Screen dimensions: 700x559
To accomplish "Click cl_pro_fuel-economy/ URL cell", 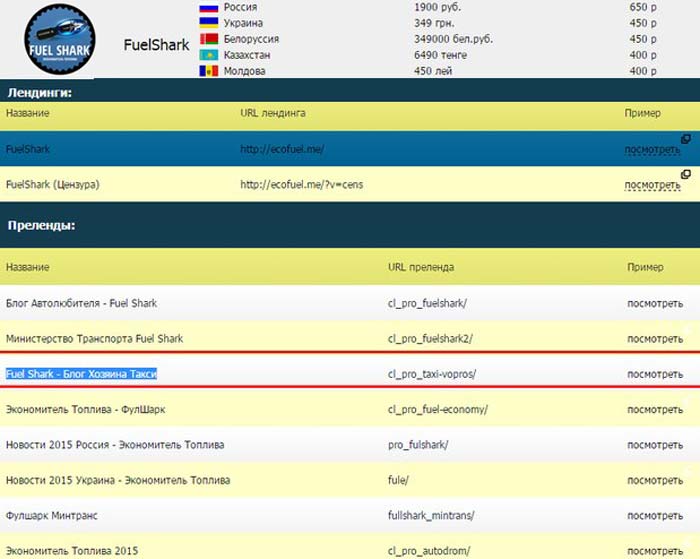I will (x=438, y=409).
